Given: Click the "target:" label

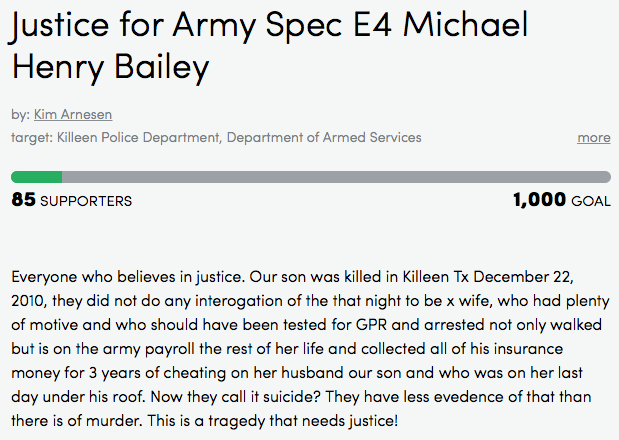Looking at the screenshot, I should tap(32, 137).
